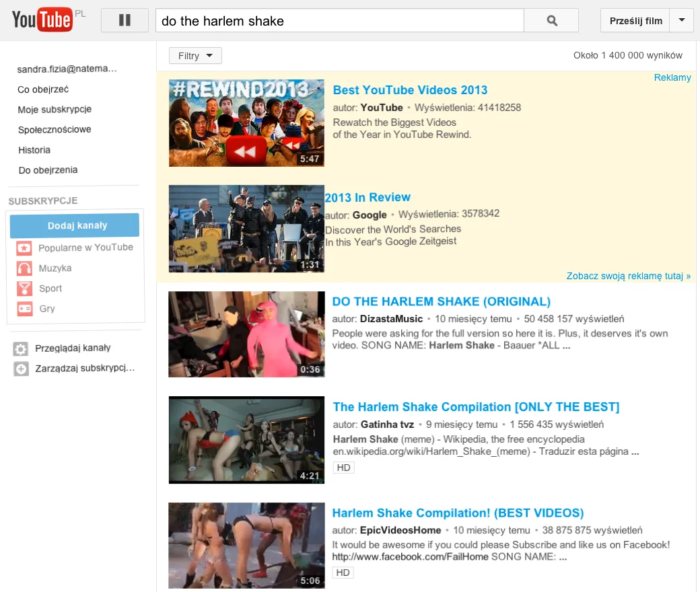Click the text 'Wyświetlenia: 41418258'
The image size is (700, 592).
(467, 108)
